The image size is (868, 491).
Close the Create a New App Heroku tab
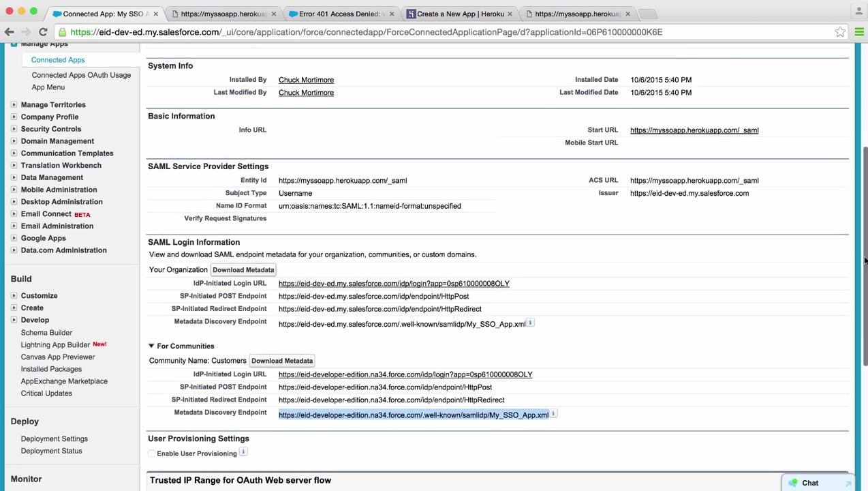click(510, 14)
